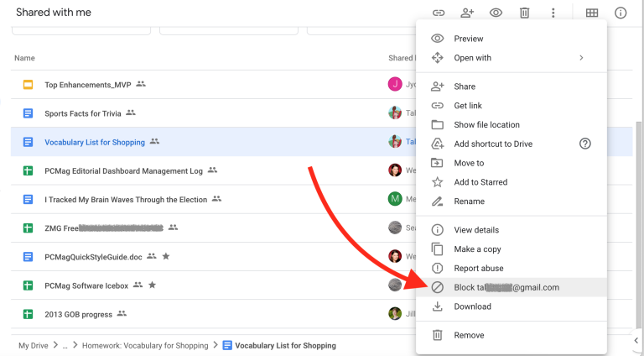
Task: Open I Tracked My Brain Waves document
Action: tap(126, 200)
